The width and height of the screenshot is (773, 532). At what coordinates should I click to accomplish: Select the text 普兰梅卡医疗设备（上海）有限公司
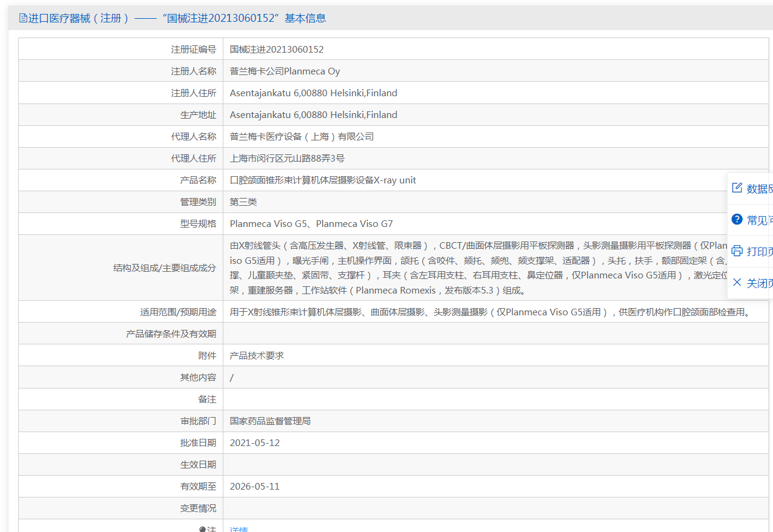pyautogui.click(x=302, y=136)
